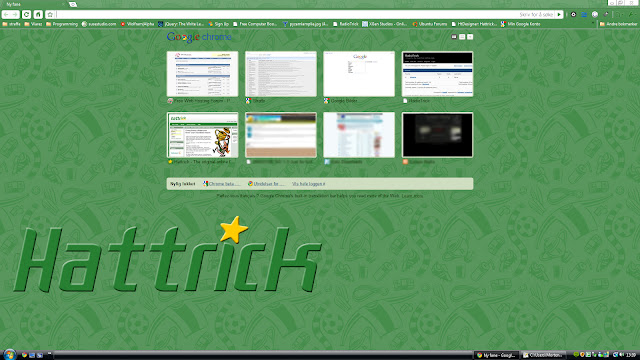Click the green go arrow in address bar
640x360 pixels.
click(559, 15)
